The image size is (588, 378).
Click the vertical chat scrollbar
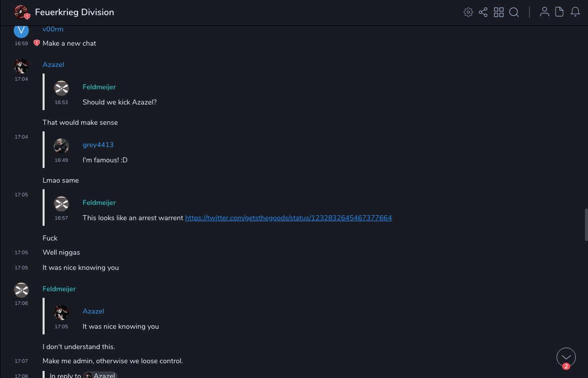585,221
